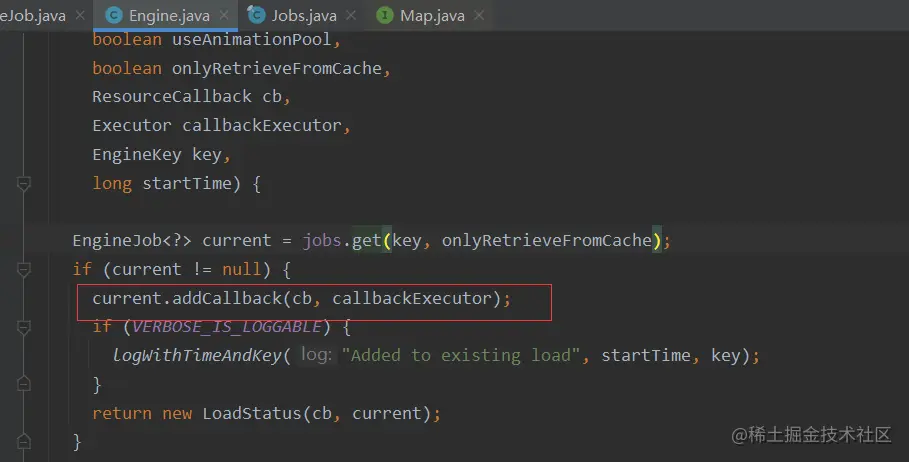Click 'onlyRetrieveFromCache' in the parameter list

coord(277,68)
